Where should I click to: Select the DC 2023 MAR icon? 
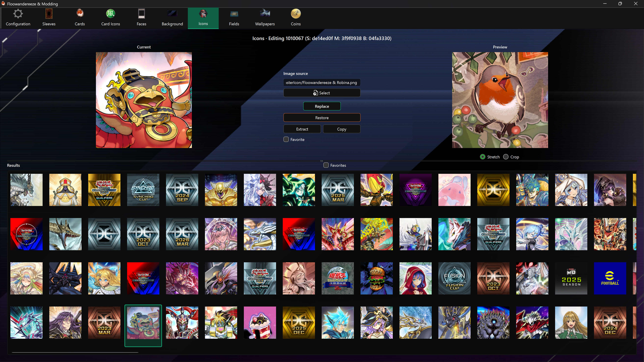pos(104,322)
